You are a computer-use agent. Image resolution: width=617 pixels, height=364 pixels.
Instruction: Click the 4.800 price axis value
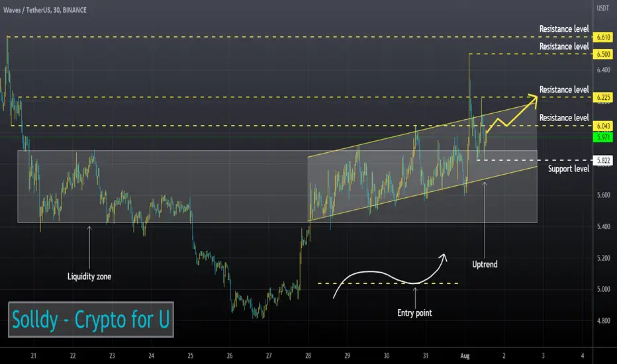[603, 321]
